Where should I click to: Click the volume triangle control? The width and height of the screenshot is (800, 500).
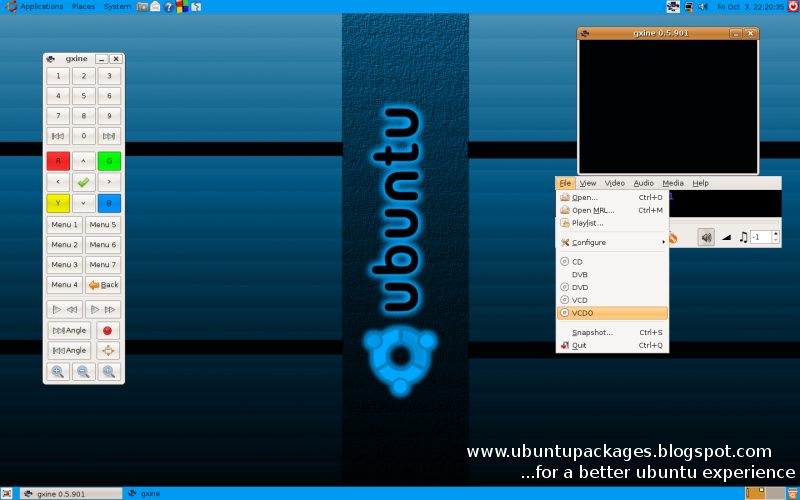(727, 237)
